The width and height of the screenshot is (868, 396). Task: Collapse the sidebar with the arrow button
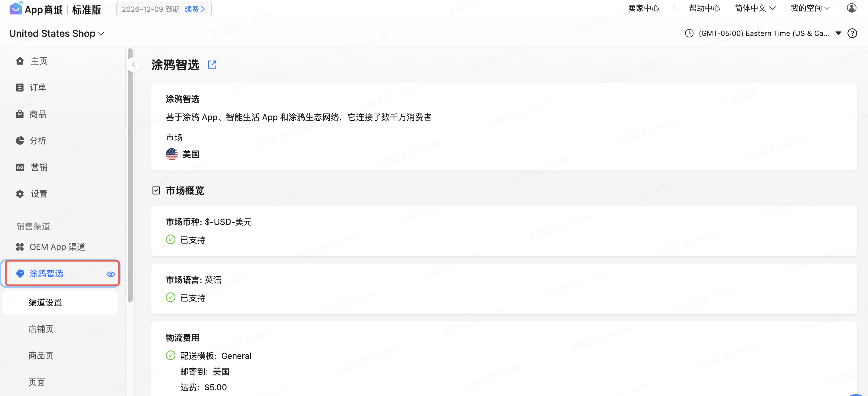click(x=134, y=64)
